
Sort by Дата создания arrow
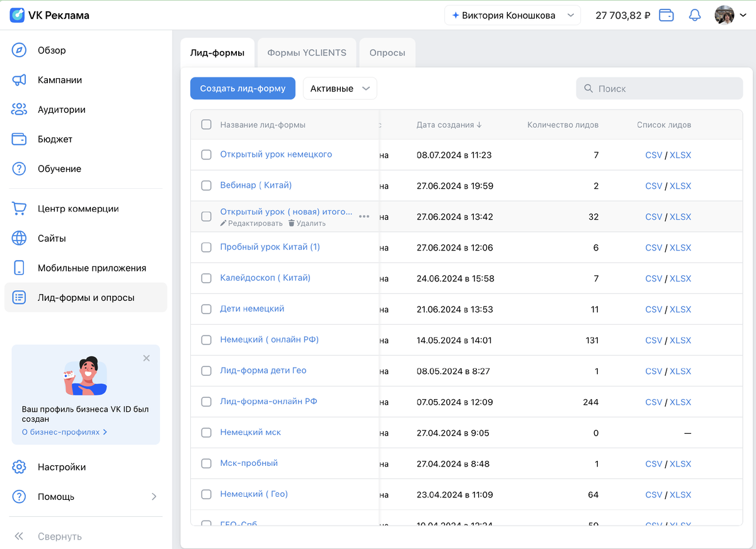coord(479,125)
